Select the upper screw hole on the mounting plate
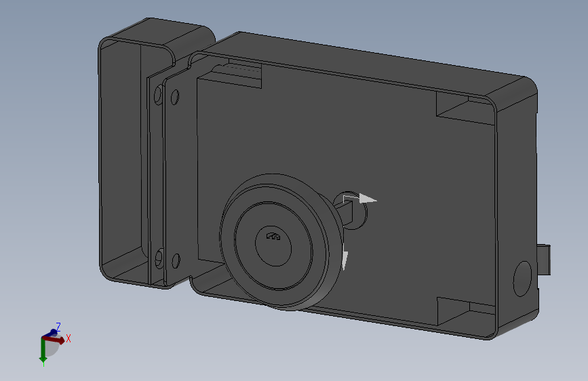Screen dimensions: 588x381 175,97
